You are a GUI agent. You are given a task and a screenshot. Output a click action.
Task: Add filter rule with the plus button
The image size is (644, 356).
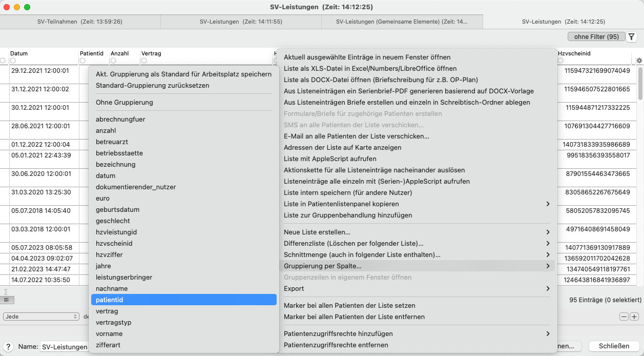click(634, 317)
